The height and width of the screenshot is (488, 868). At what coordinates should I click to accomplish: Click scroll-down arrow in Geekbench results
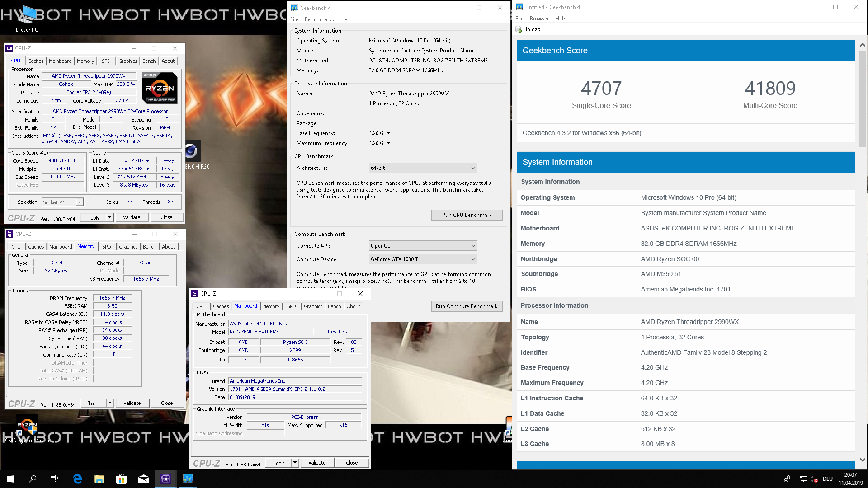point(863,460)
